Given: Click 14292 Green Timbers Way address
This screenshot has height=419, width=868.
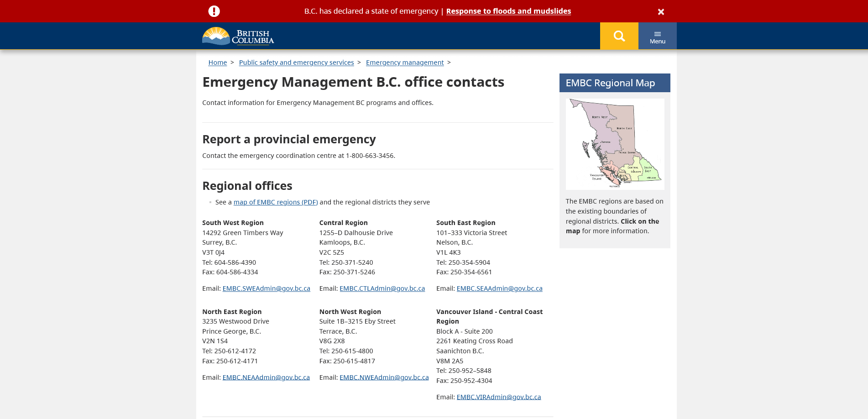Looking at the screenshot, I should [x=243, y=233].
